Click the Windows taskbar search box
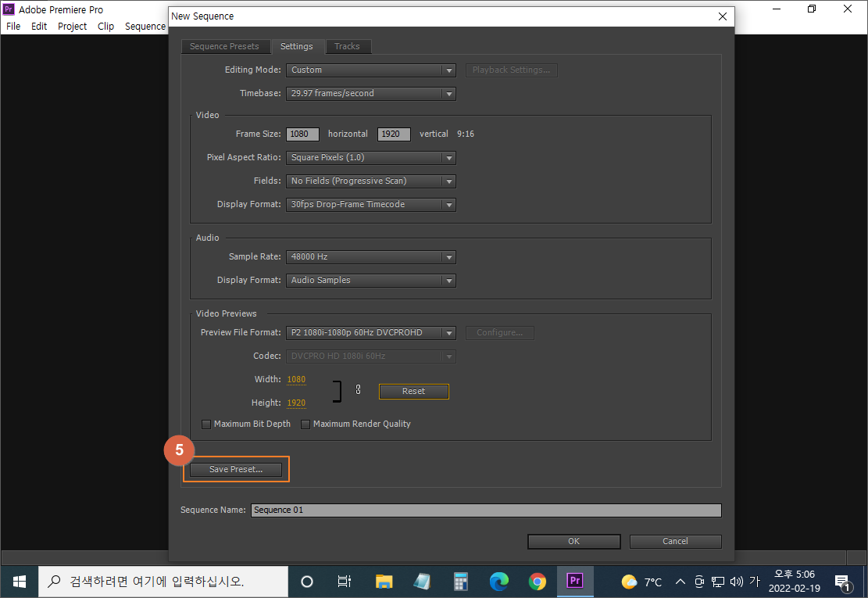The image size is (868, 598). click(x=163, y=582)
